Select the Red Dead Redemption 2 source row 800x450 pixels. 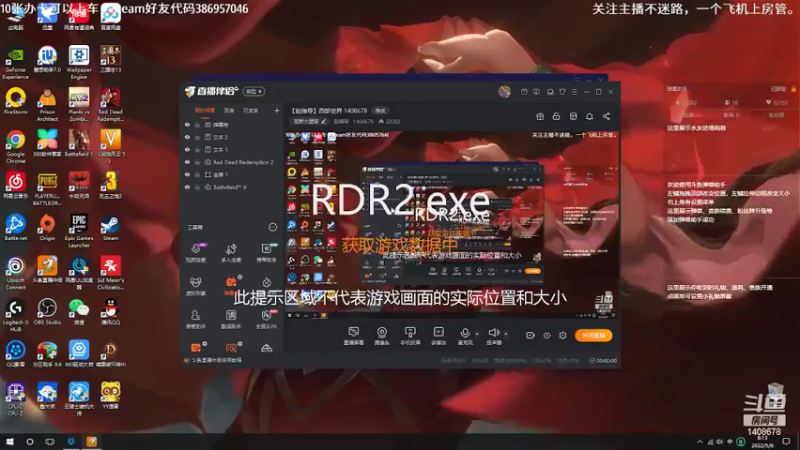(233, 162)
